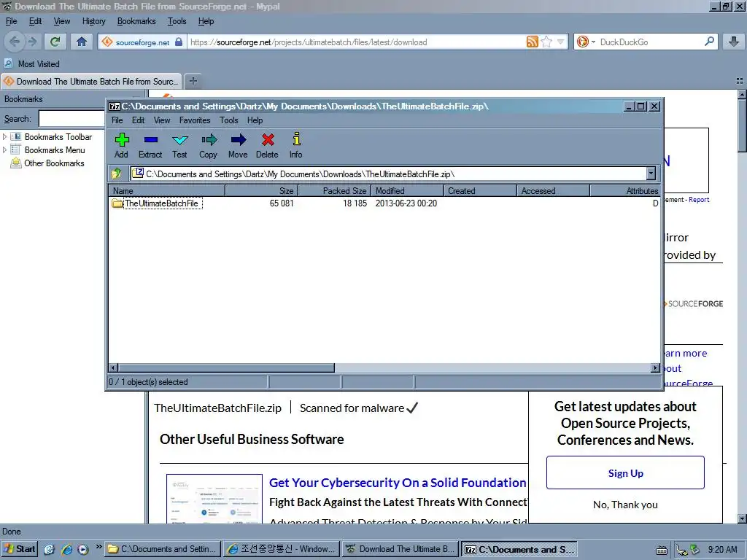The image size is (747, 560).
Task: Bookmark this page with the star icon
Action: point(546,42)
